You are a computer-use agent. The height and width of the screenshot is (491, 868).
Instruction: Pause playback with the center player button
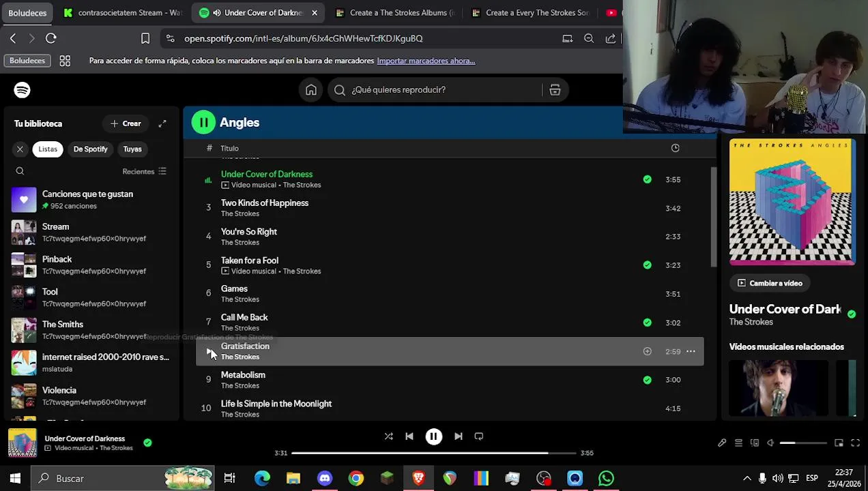pyautogui.click(x=434, y=436)
